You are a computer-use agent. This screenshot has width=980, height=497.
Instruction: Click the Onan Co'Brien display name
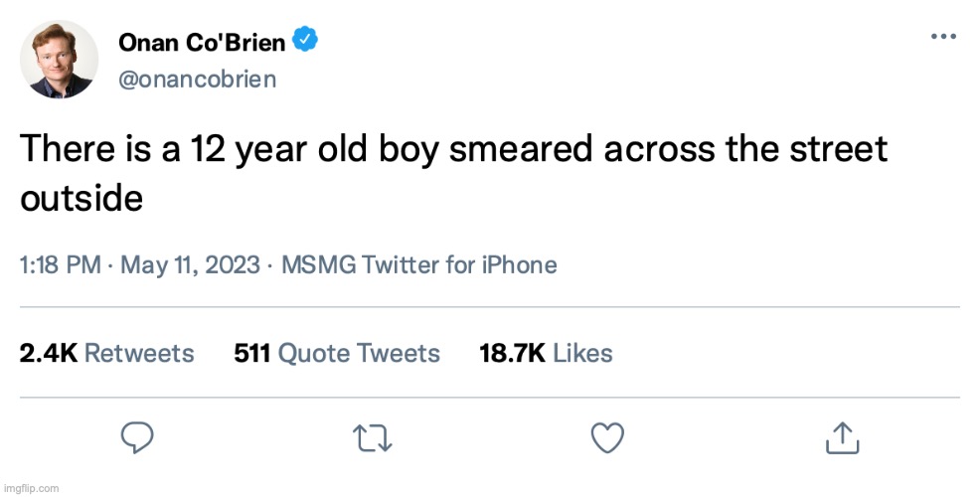point(202,43)
